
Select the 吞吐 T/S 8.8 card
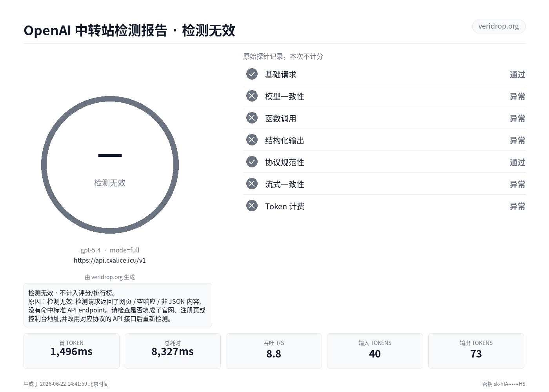tap(274, 351)
